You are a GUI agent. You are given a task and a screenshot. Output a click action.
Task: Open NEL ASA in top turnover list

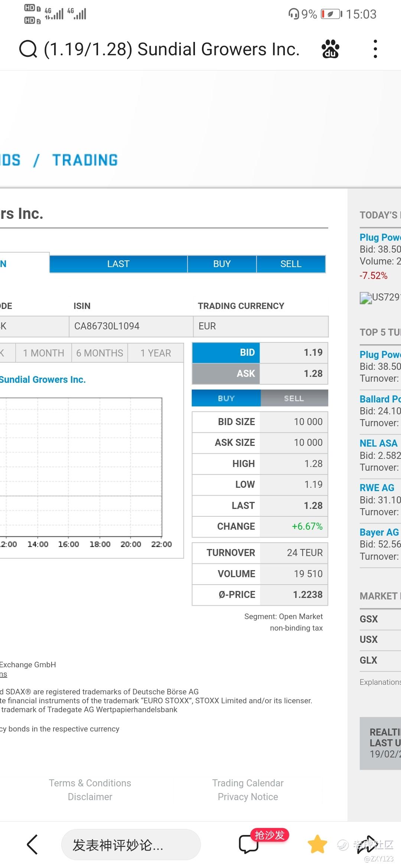[378, 443]
